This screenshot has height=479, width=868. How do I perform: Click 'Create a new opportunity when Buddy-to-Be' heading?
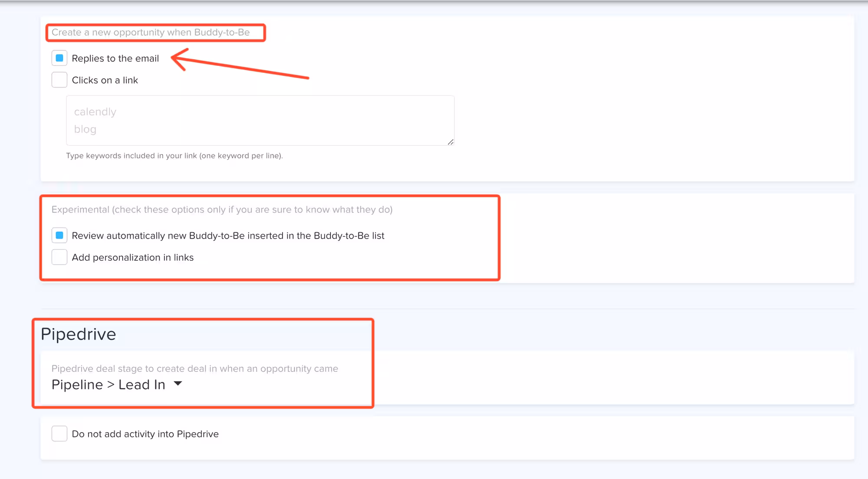point(151,33)
